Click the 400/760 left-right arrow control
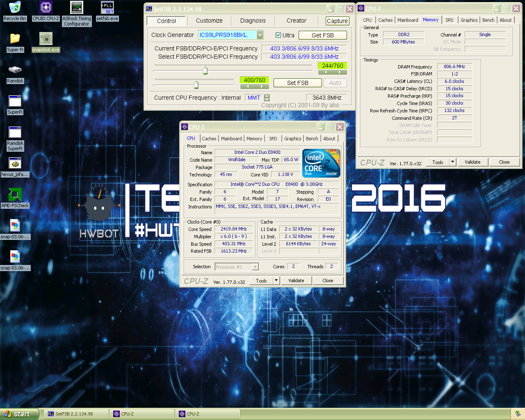The height and width of the screenshot is (420, 525). click(x=254, y=87)
